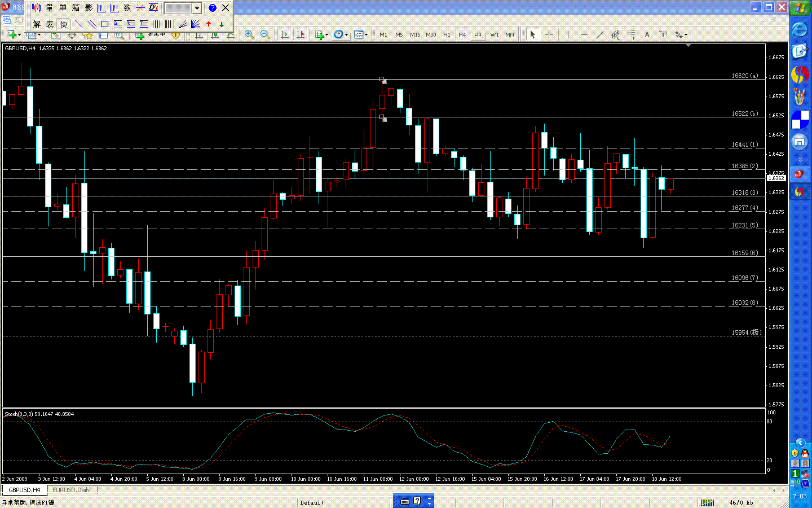Switch to the EURUSD,Daily chart tab
This screenshot has height=508, width=812.
[72, 490]
